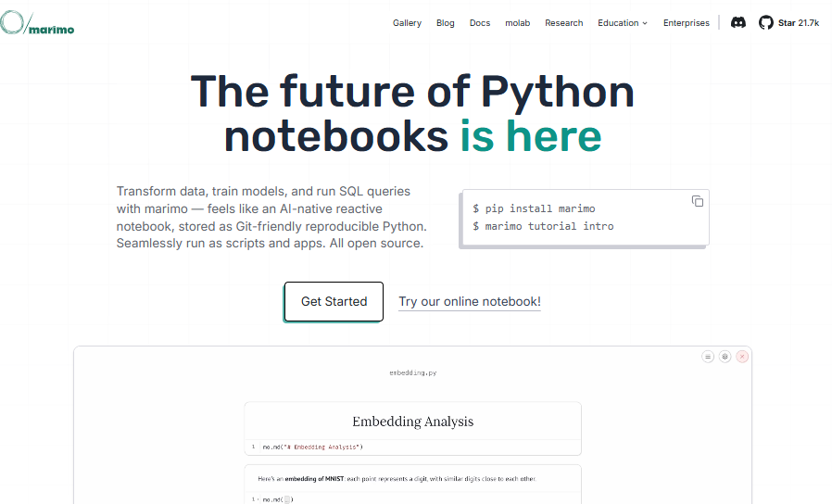Open the GitHub logo icon
This screenshot has width=832, height=504.
[x=765, y=23]
